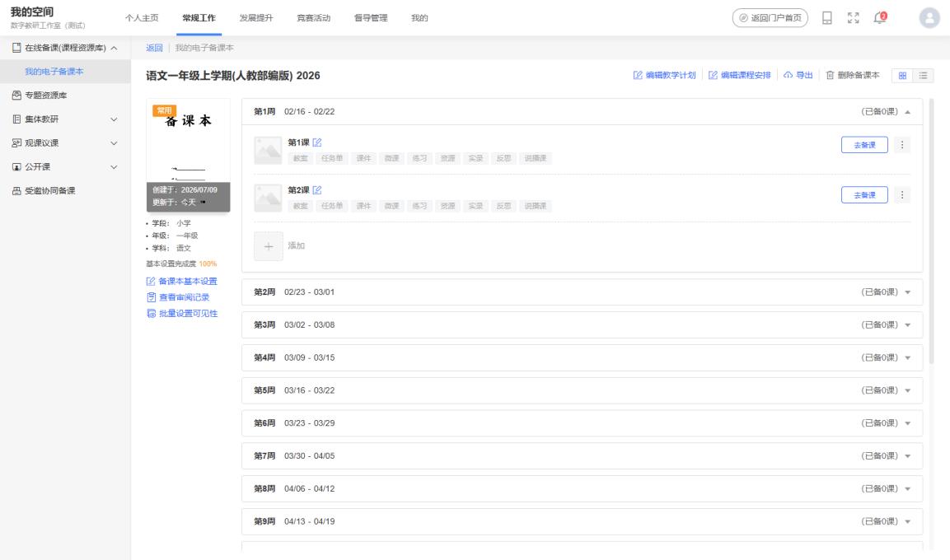
Task: Expand the 第8周 section arrow
Action: pos(908,488)
